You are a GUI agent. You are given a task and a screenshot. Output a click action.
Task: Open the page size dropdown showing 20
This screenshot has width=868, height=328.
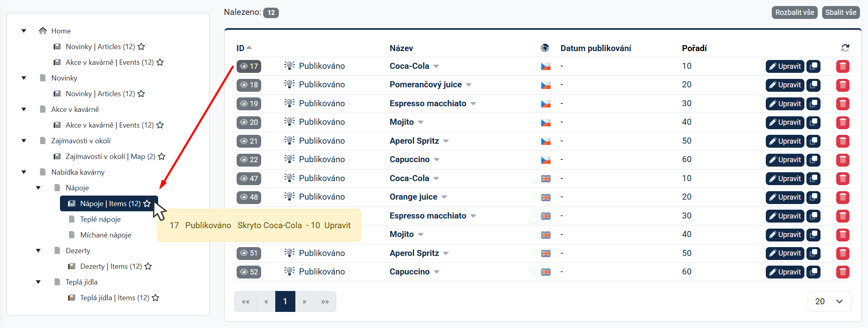coord(829,301)
